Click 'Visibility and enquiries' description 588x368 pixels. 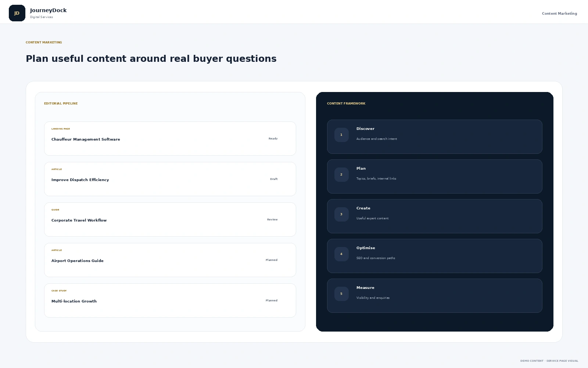click(373, 298)
